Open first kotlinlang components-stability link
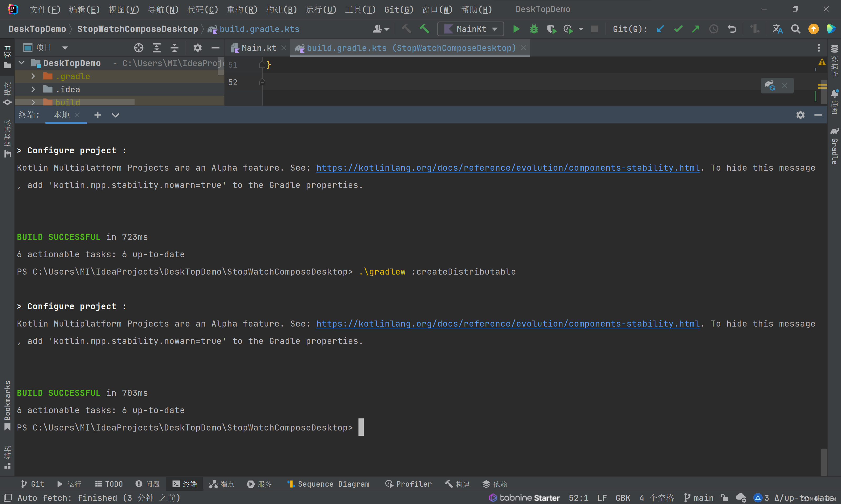Image resolution: width=841 pixels, height=504 pixels. (x=507, y=168)
